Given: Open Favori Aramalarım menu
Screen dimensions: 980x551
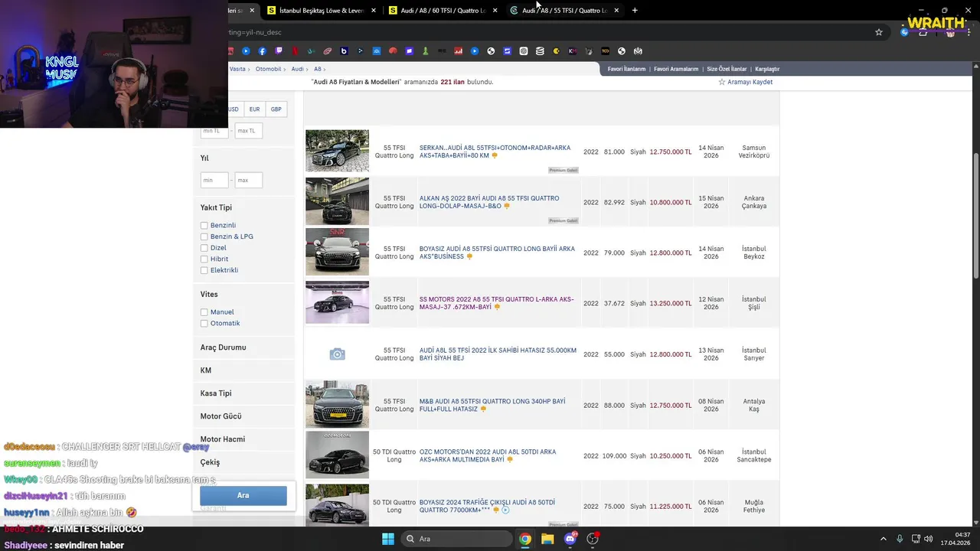Looking at the screenshot, I should [x=676, y=69].
